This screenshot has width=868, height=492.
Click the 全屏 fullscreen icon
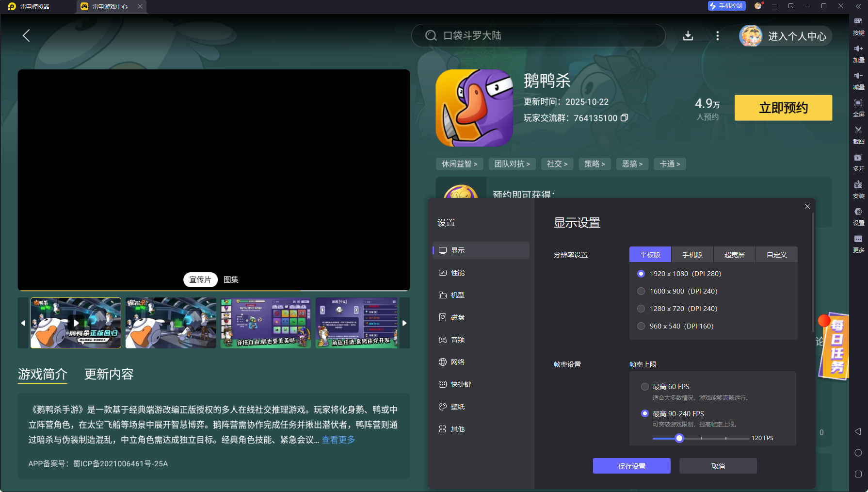(x=858, y=108)
